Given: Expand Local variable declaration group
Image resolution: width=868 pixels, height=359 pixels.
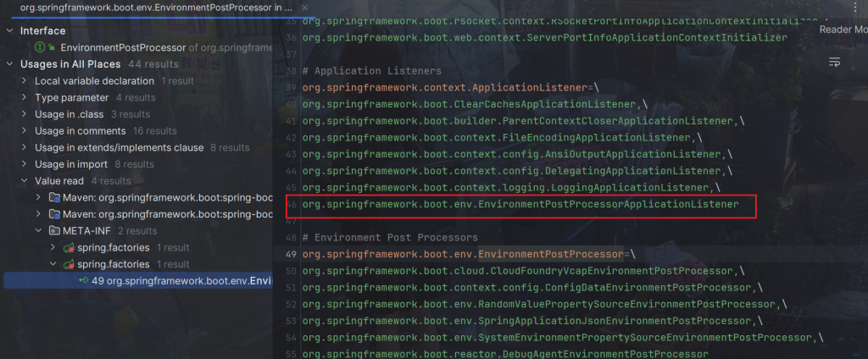Looking at the screenshot, I should 24,81.
